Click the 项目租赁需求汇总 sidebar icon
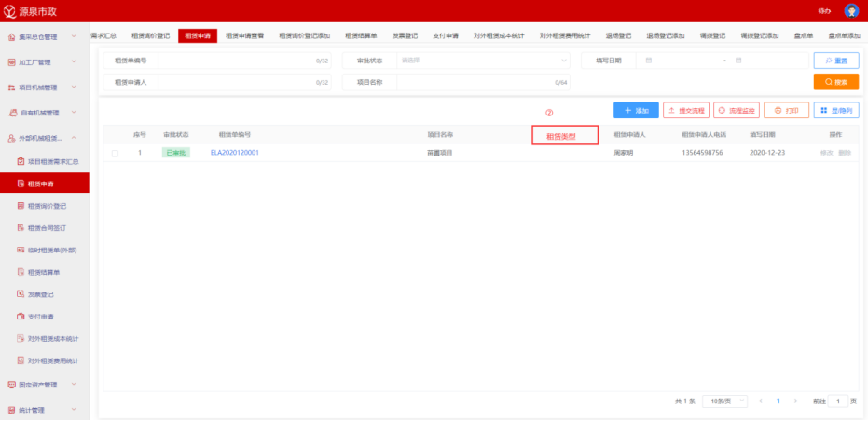The image size is (868, 421). (x=20, y=161)
